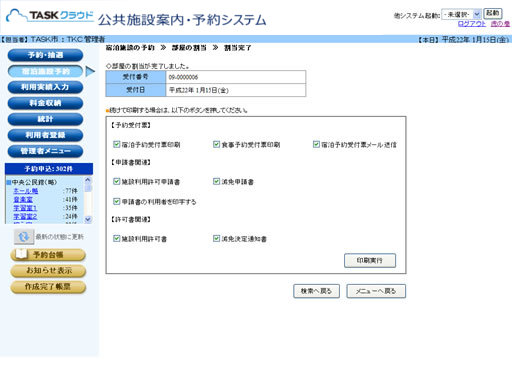The image size is (512, 384).
Task: Click the 受付日 value 平成22年1月15日(金)
Action: tap(199, 90)
